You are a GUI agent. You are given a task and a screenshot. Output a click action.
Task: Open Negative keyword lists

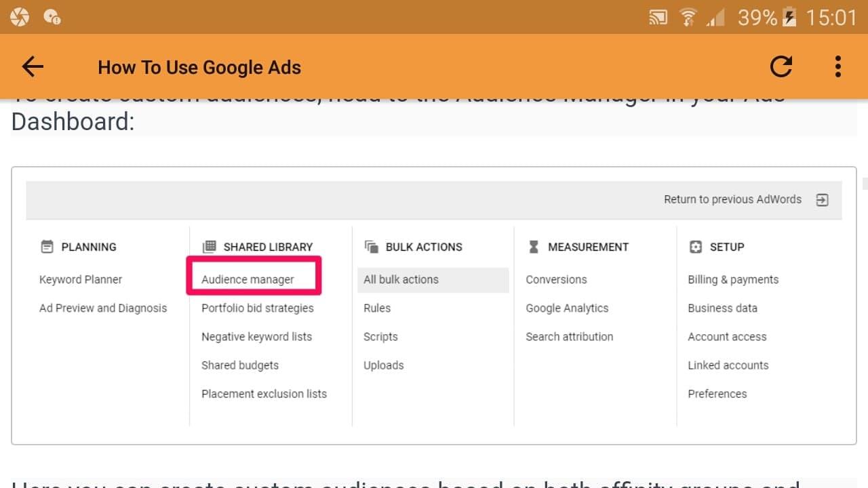pos(257,336)
